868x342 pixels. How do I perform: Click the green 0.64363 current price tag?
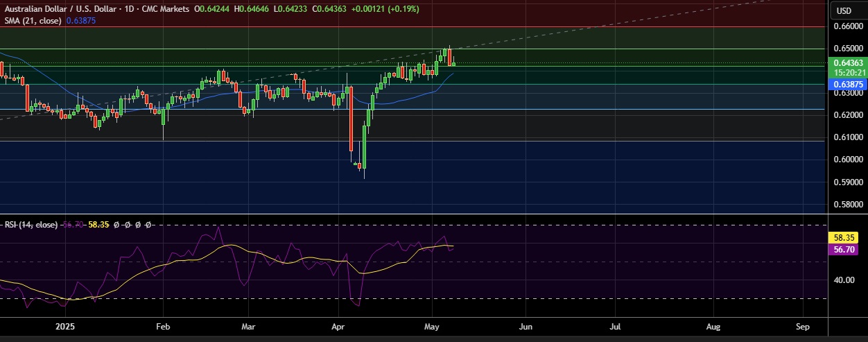847,62
